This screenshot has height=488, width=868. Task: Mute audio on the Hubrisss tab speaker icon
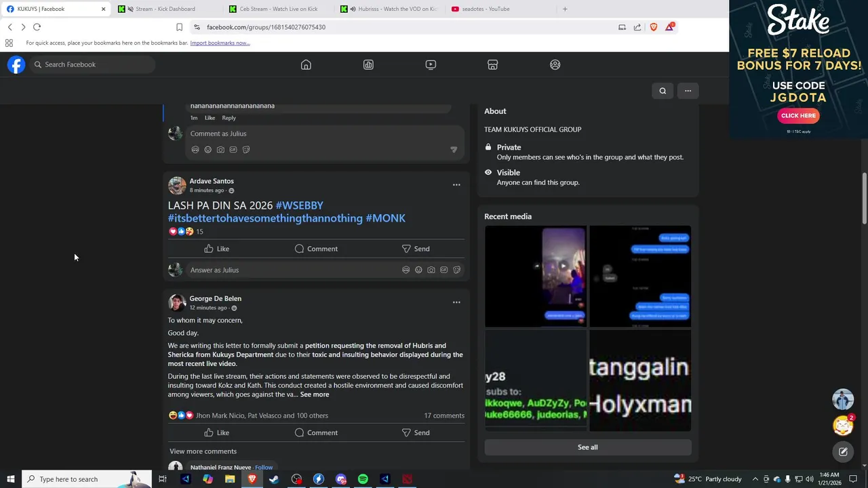tap(353, 9)
